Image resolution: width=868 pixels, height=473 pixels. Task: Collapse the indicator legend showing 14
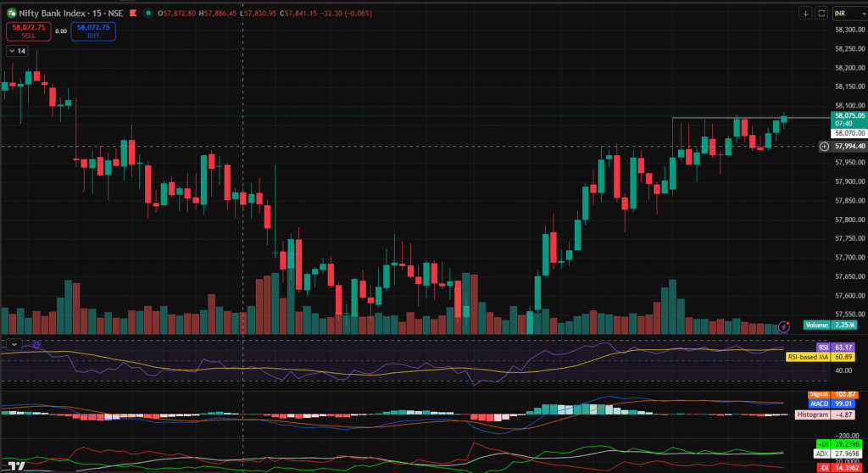17,52
